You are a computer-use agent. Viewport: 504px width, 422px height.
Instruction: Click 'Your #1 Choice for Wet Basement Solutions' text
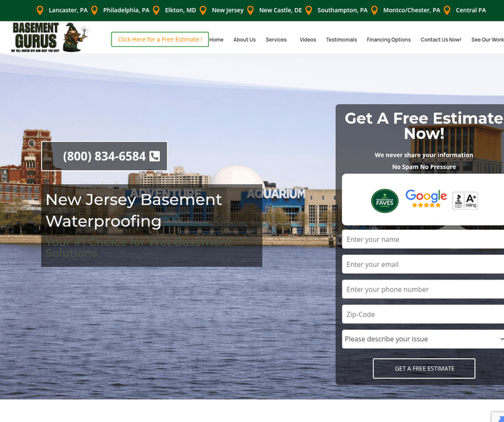(138, 247)
